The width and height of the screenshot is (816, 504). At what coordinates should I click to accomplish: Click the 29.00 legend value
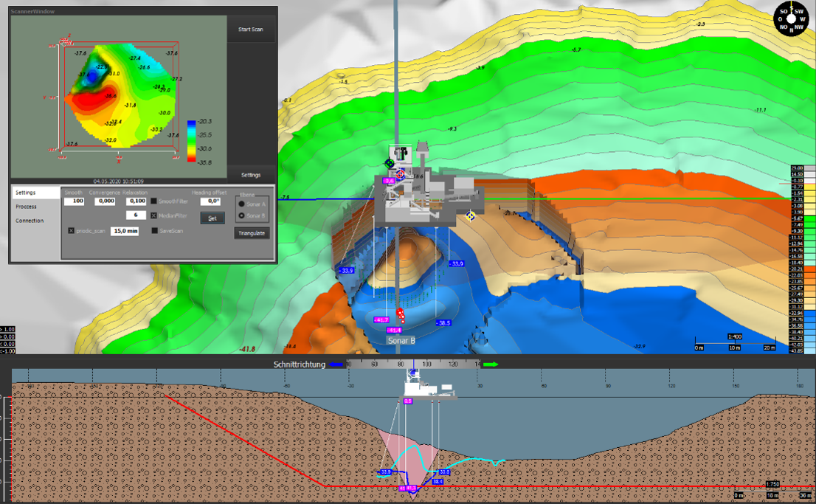[797, 168]
